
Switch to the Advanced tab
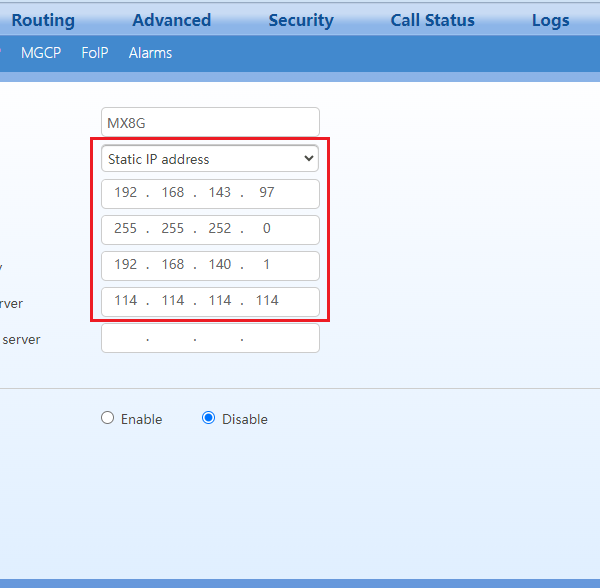pos(171,20)
